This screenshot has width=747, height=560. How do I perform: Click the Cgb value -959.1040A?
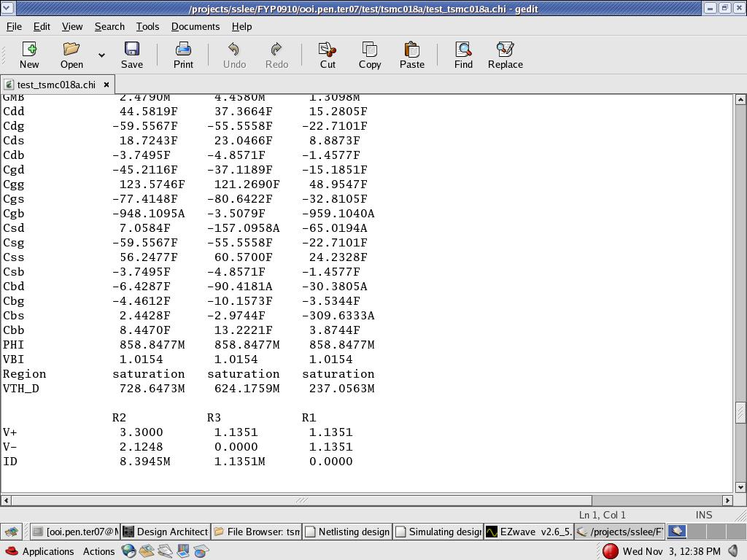pos(338,214)
